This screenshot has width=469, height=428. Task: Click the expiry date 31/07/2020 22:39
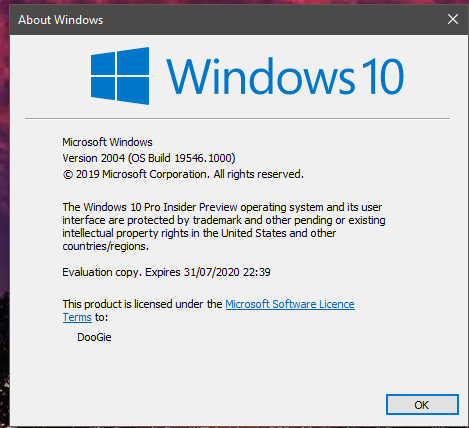[227, 272]
